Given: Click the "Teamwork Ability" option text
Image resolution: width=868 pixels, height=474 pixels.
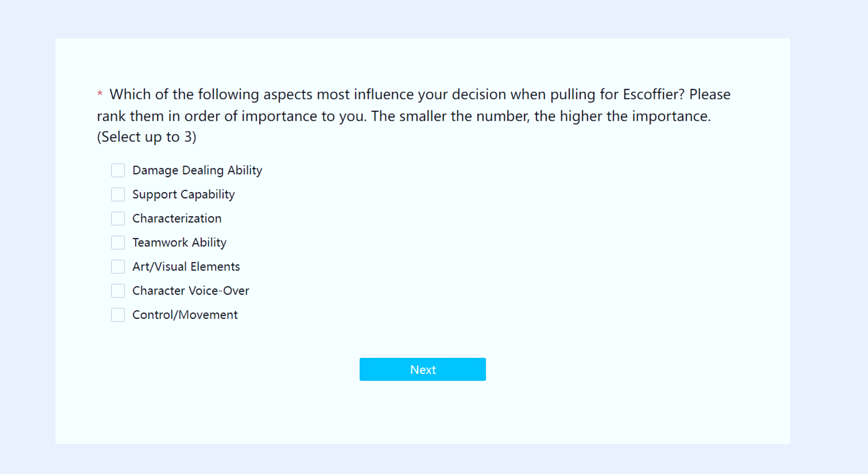Looking at the screenshot, I should pyautogui.click(x=179, y=243).
